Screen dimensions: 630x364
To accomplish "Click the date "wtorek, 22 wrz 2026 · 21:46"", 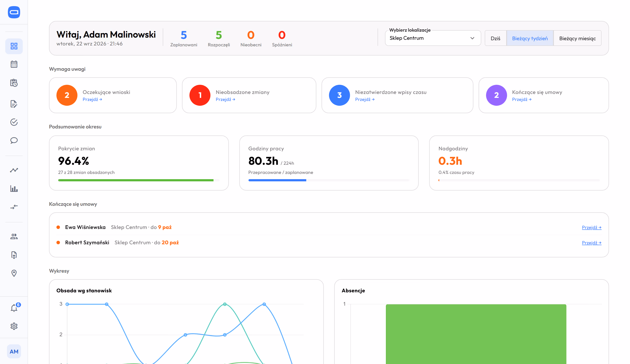I will pos(89,44).
